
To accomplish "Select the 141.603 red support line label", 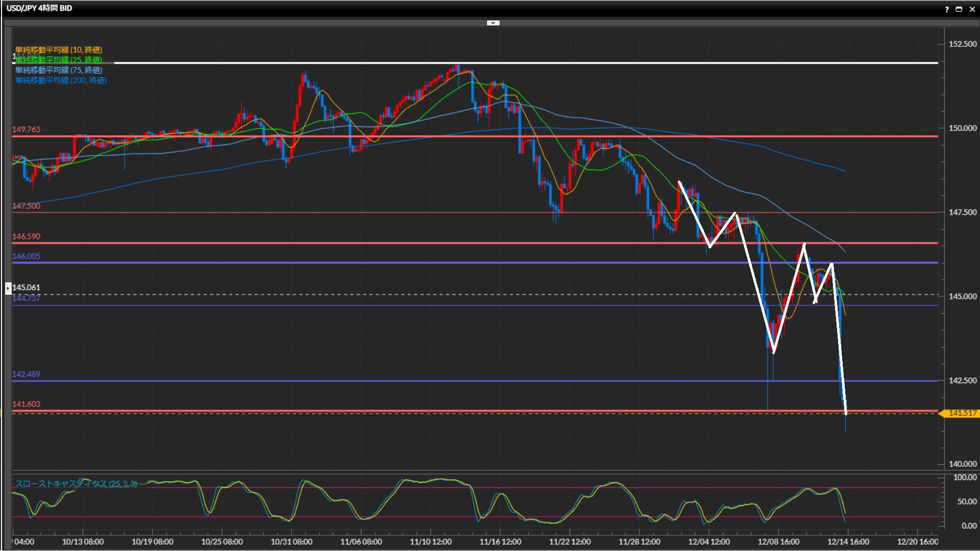I will tap(26, 404).
